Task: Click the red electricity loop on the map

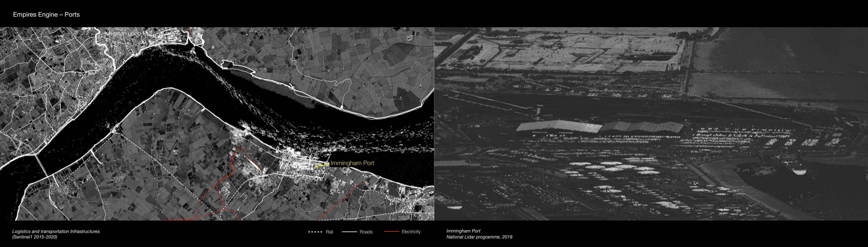Action: point(243,159)
